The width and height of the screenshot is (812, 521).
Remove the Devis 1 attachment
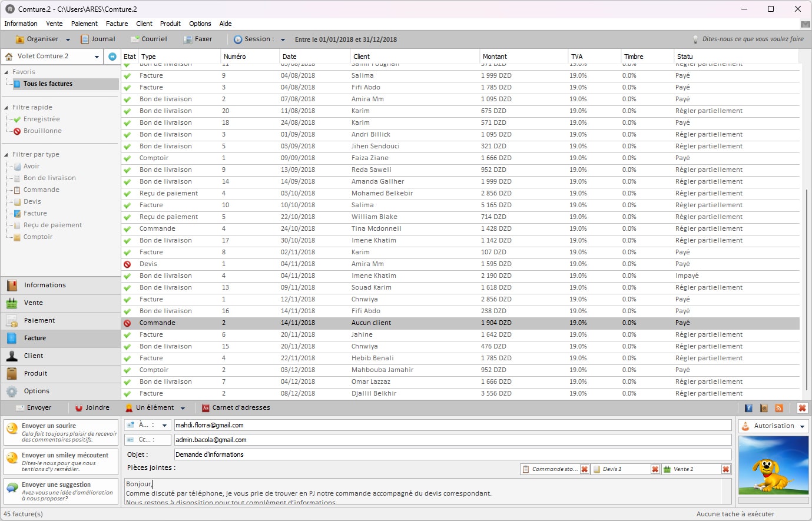point(655,469)
